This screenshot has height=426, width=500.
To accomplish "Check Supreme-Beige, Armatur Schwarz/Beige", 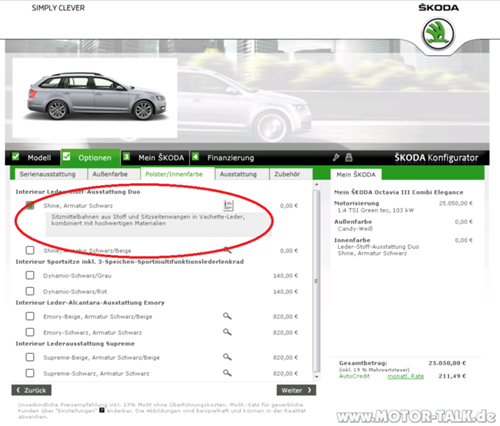I will coord(30,357).
